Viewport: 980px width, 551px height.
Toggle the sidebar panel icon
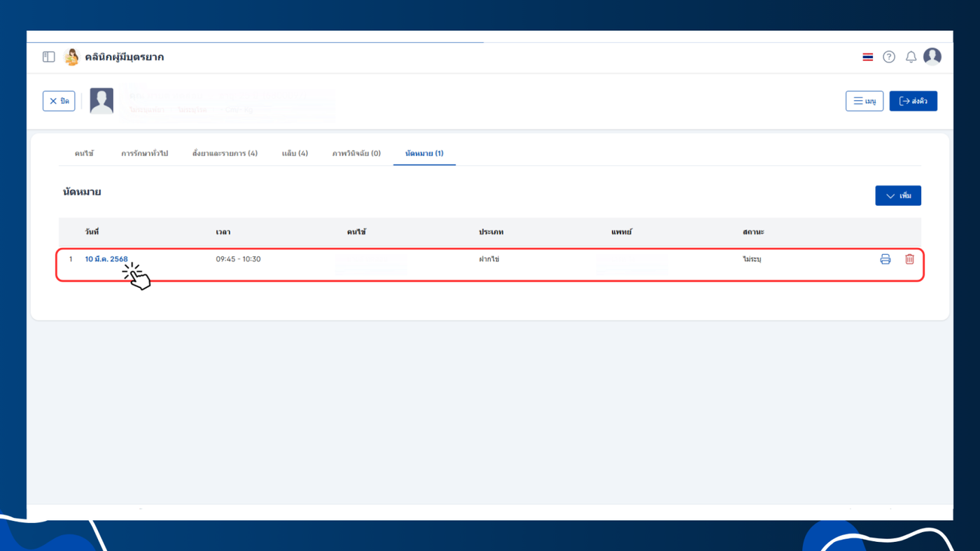(48, 57)
